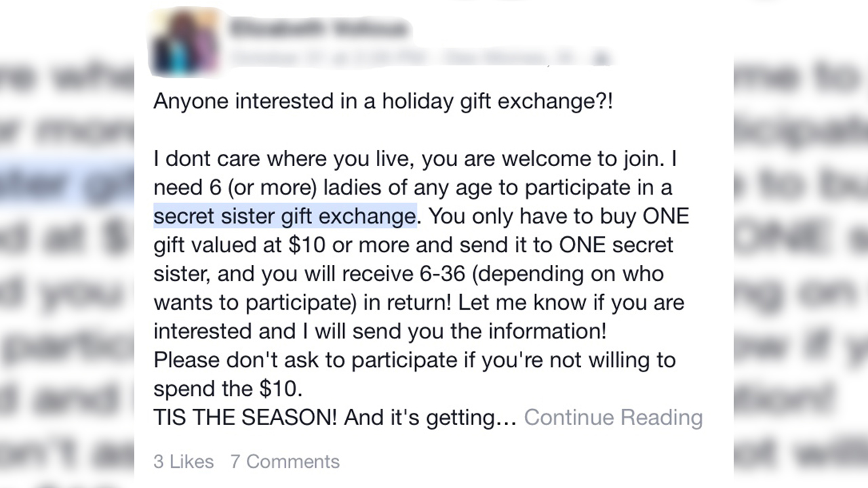Click the 'TIS THE SEASON!' text
This screenshot has width=868, height=488.
click(x=245, y=417)
